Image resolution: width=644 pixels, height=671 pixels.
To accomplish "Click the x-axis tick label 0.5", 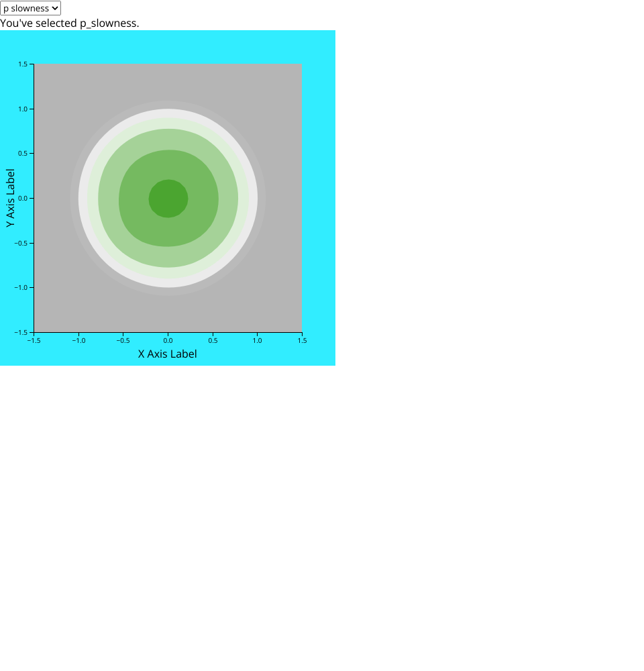I will pos(213,340).
